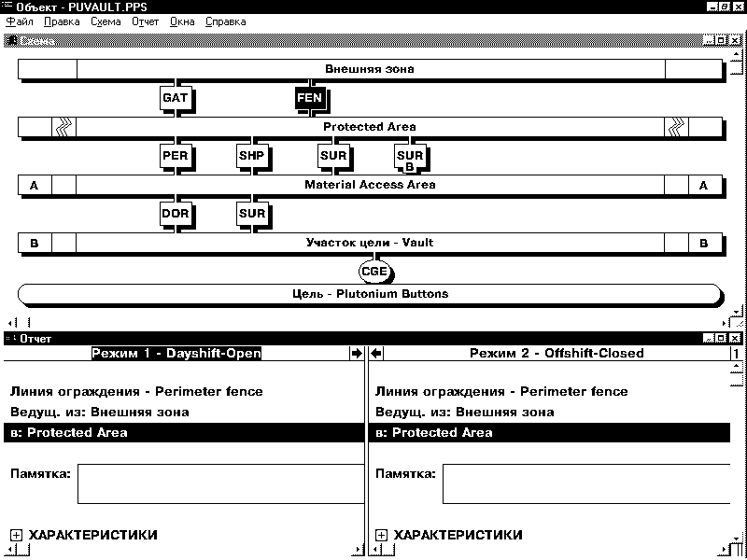
Task: Open the Отчет window system menu icon
Action: pyautogui.click(x=10, y=339)
